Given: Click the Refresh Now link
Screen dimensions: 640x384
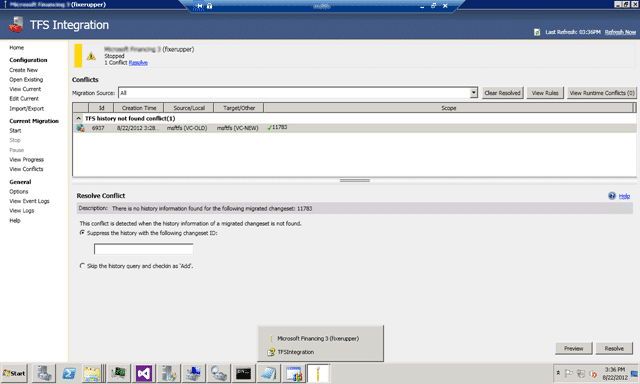Looking at the screenshot, I should tap(620, 32).
